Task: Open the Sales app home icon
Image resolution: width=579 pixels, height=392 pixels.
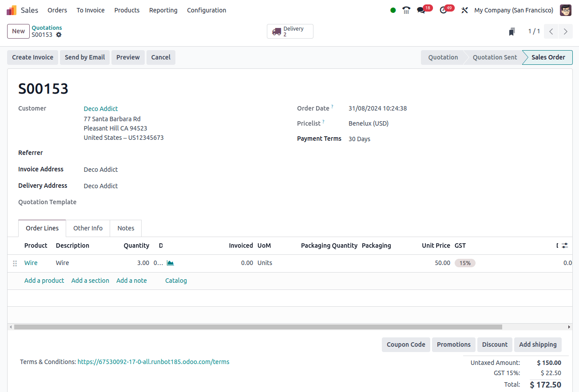Action: pos(12,10)
